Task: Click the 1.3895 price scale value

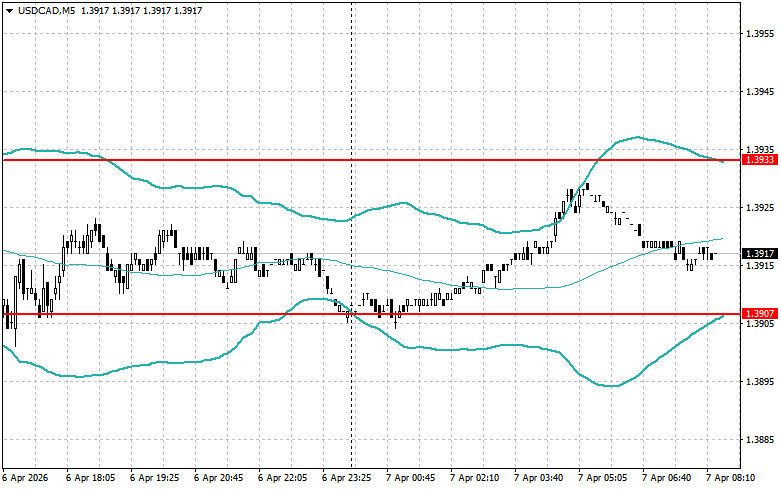Action: 760,381
